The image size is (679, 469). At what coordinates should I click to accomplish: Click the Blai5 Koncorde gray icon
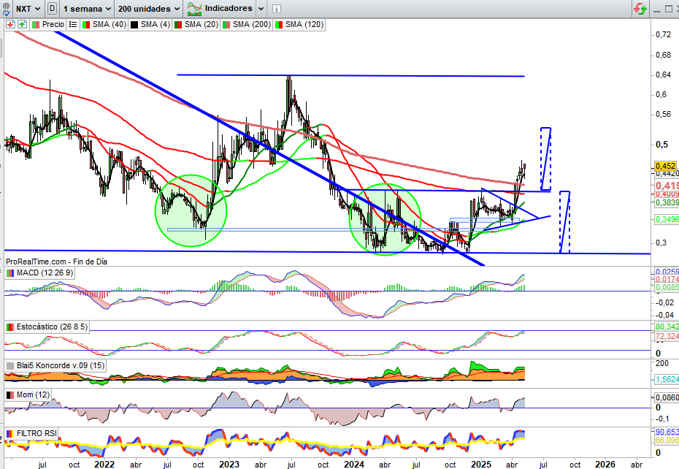point(10,366)
